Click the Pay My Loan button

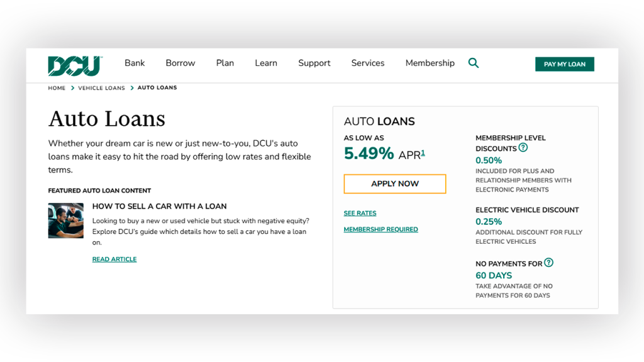point(565,64)
